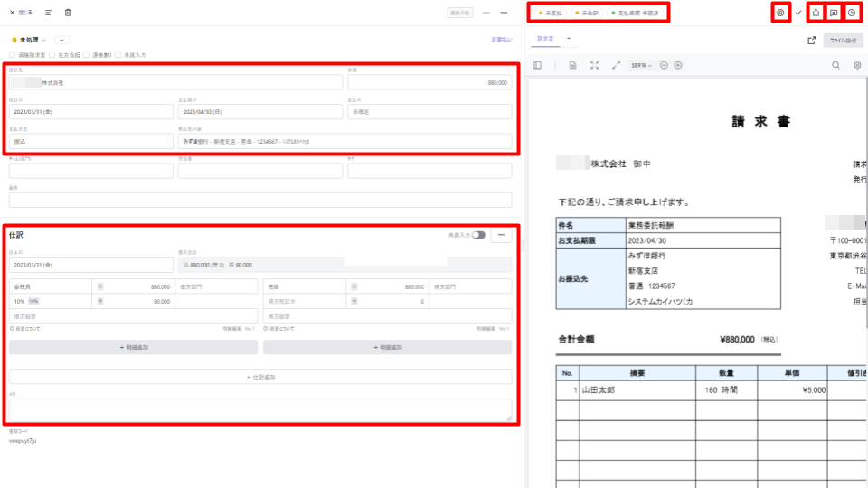Click the debit 摘要について info link
Viewport: 868px width, 488px height.
25,329
